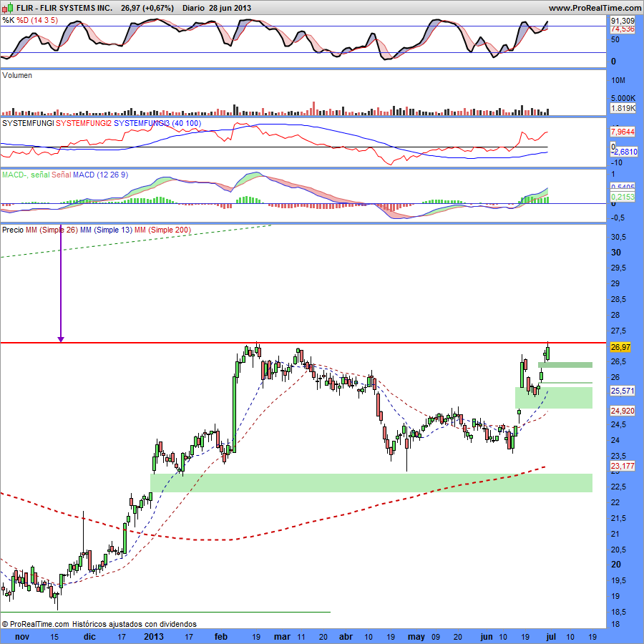Viewport: 644px width, 644px height.
Task: Click the last green candlestick touching resistance
Action: (x=547, y=353)
